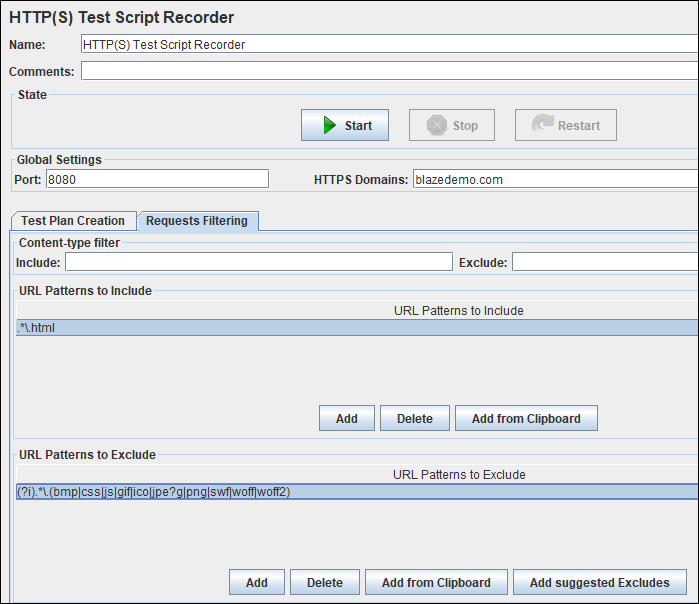Click the Content-type filter Exclude field
Screen dimensions: 699x604
click(605, 262)
